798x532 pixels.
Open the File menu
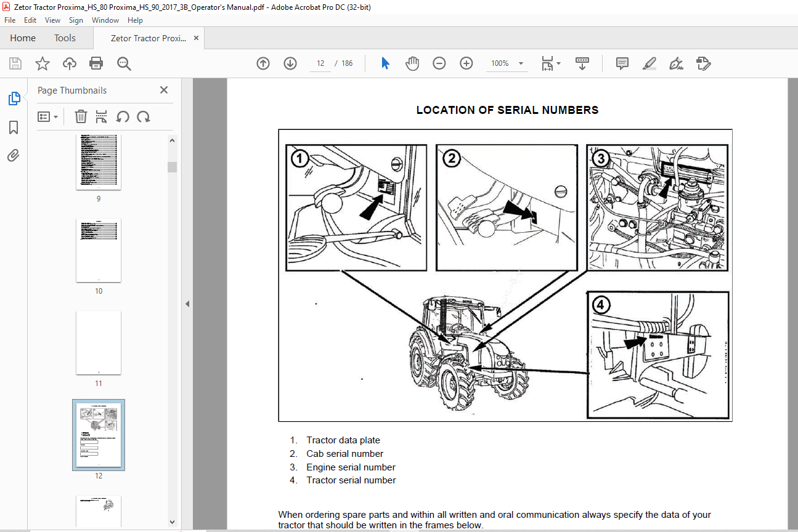click(x=10, y=20)
